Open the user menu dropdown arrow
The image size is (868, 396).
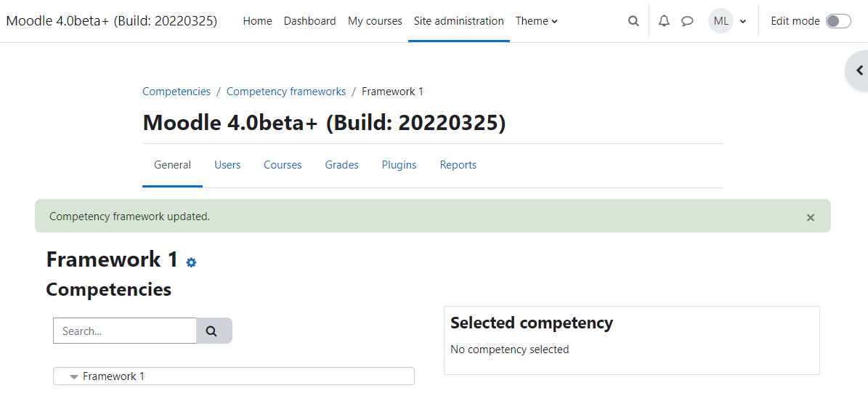click(743, 22)
